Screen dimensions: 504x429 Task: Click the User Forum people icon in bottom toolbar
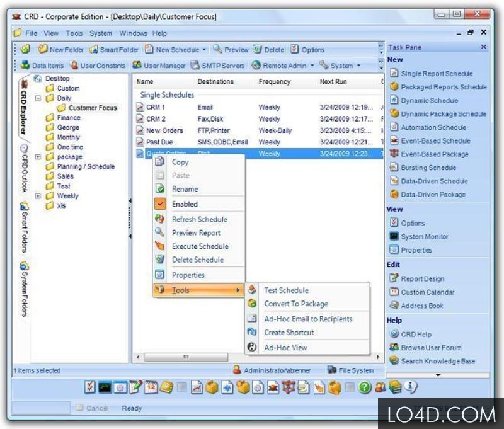pos(381,387)
